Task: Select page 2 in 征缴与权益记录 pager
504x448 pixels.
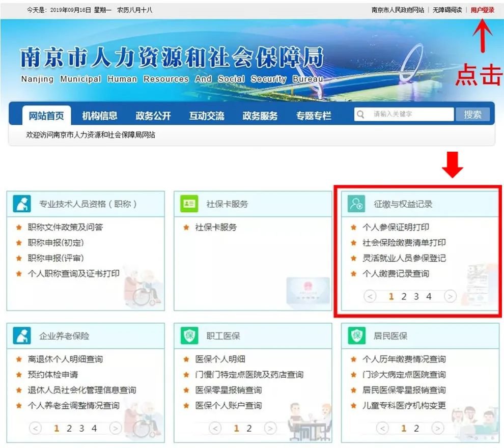Action: [404, 296]
